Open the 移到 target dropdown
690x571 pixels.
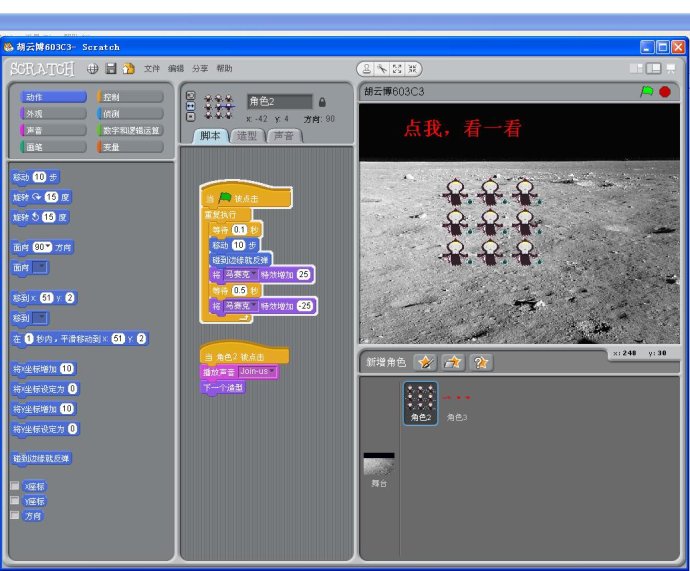(40, 318)
